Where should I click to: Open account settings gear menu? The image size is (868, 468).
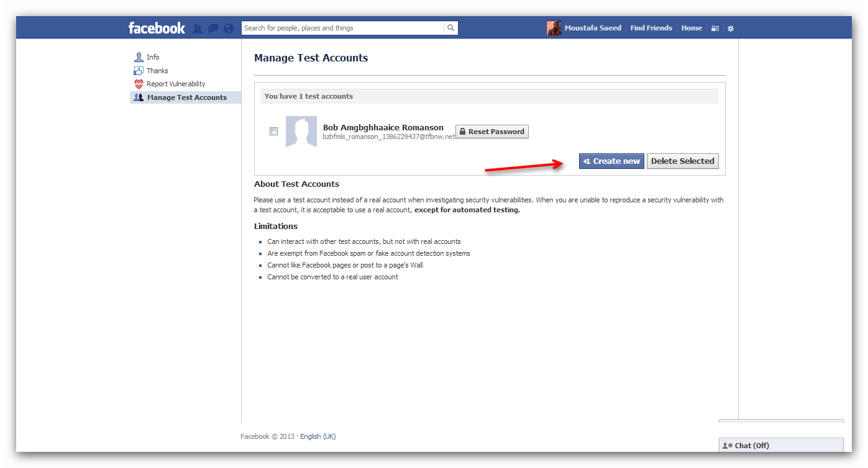tap(731, 29)
